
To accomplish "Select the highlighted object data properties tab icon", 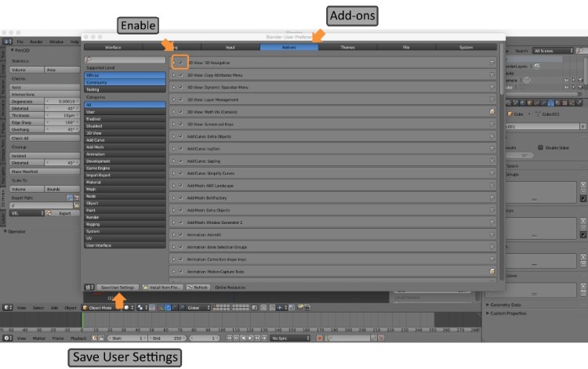I will tap(550, 103).
